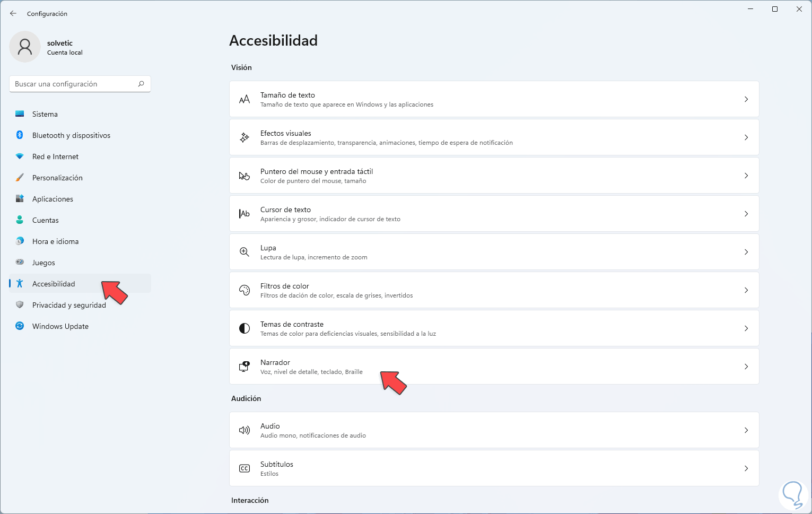Image resolution: width=812 pixels, height=514 pixels.
Task: Open Cursor de texto chevron
Action: point(746,214)
